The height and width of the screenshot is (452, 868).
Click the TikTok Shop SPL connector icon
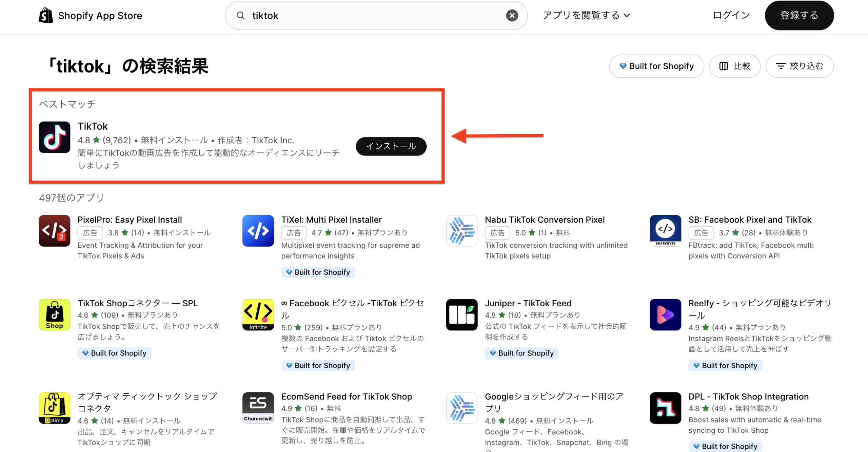pyautogui.click(x=55, y=315)
